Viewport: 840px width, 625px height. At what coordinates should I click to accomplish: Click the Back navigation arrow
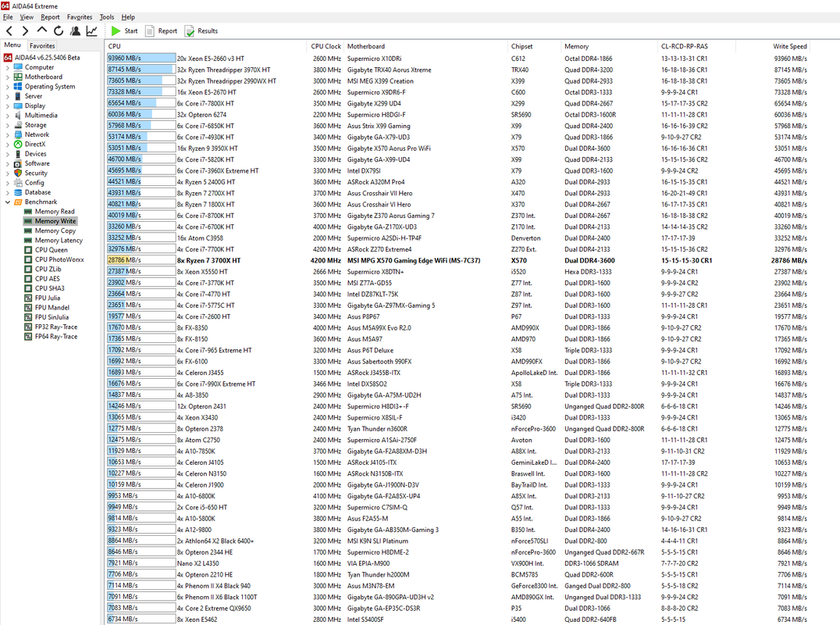pos(9,31)
